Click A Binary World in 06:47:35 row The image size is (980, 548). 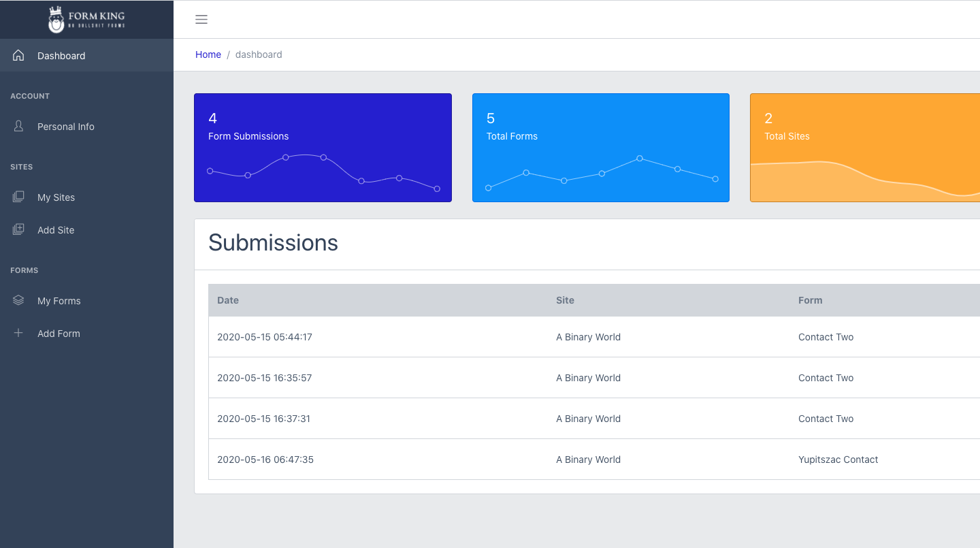(x=588, y=460)
